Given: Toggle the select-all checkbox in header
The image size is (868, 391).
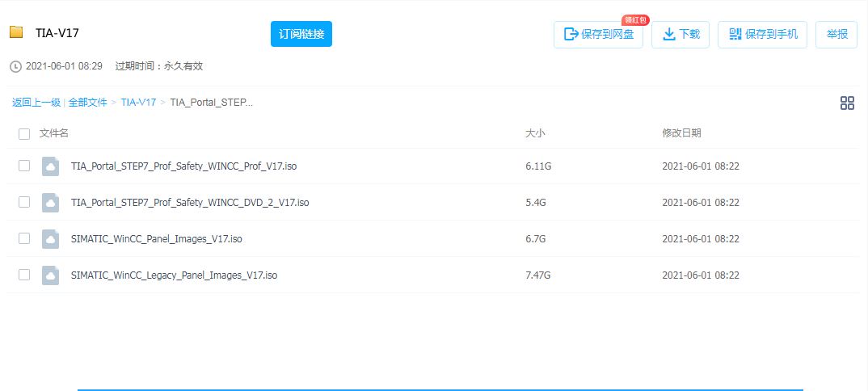Looking at the screenshot, I should 24,133.
